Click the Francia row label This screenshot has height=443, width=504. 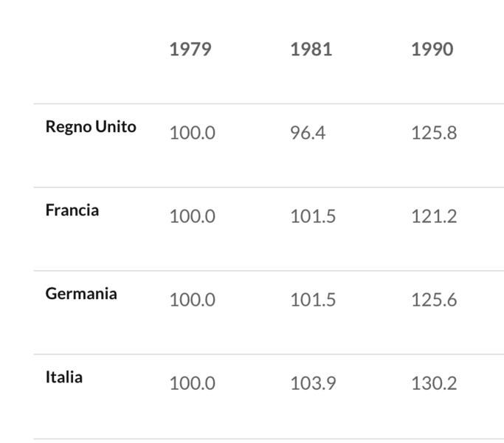(72, 210)
